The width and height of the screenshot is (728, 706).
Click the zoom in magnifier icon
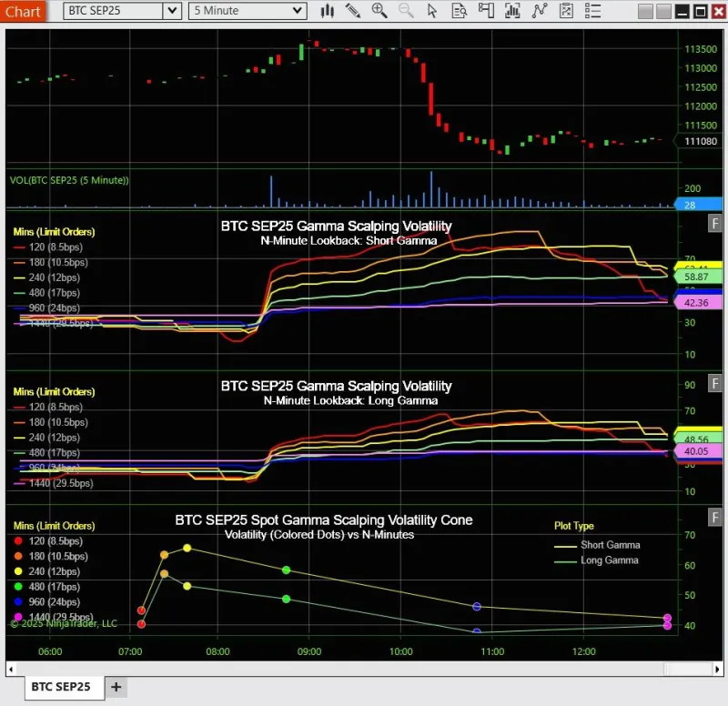[379, 11]
